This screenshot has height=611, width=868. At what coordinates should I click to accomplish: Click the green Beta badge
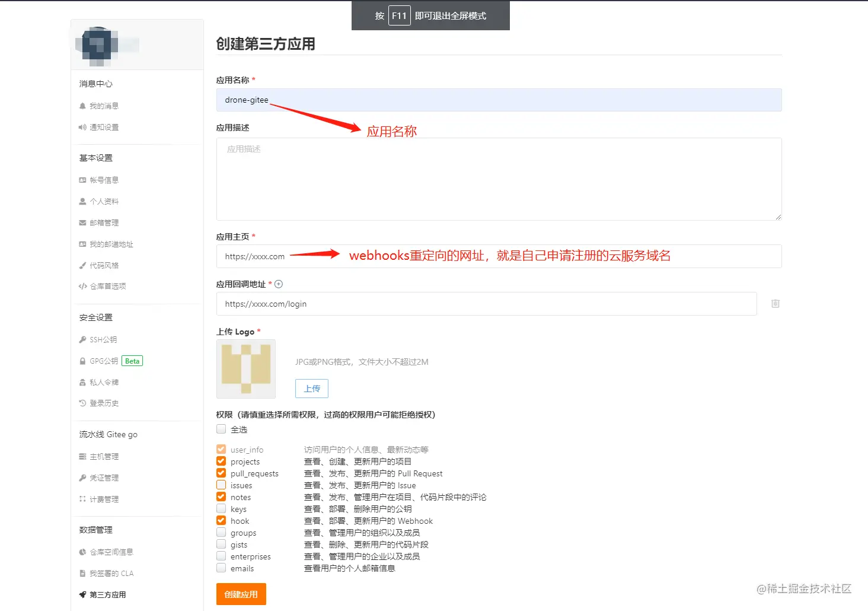pos(132,361)
